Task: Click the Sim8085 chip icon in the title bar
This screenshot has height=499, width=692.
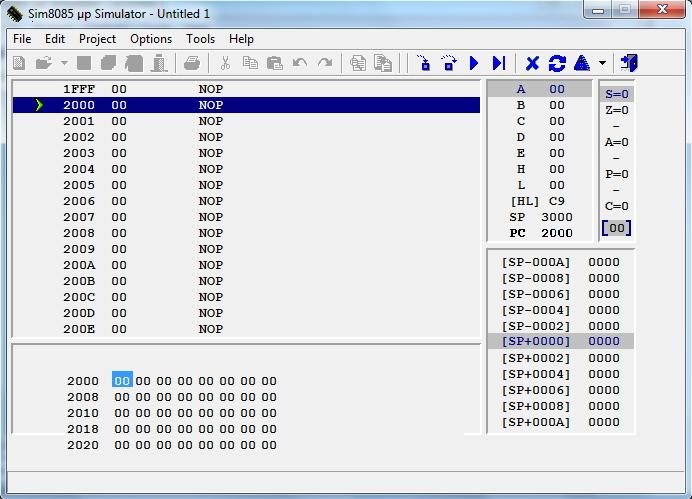Action: tap(15, 14)
